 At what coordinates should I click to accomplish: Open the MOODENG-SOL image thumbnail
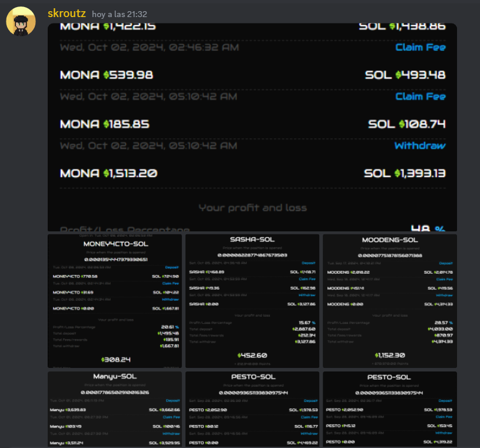point(390,301)
